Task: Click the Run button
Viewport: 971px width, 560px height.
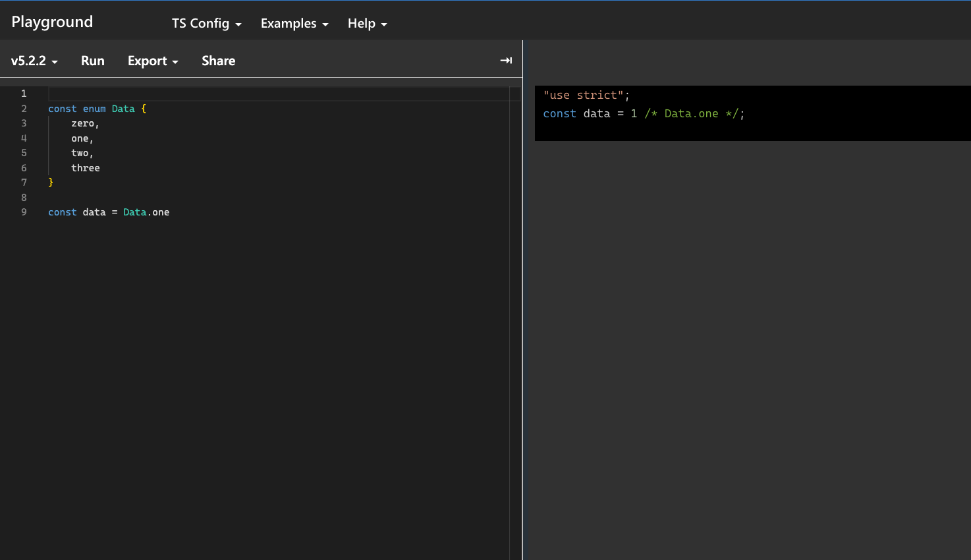Action: point(93,61)
